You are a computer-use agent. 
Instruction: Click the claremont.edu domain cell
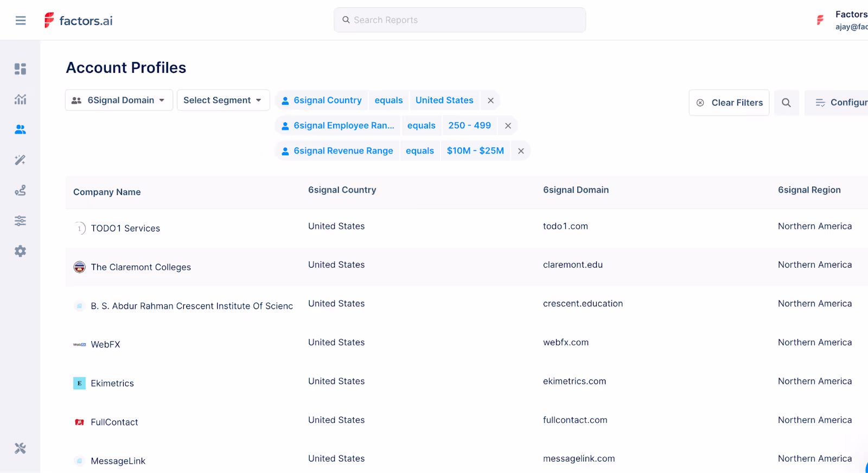click(x=573, y=265)
